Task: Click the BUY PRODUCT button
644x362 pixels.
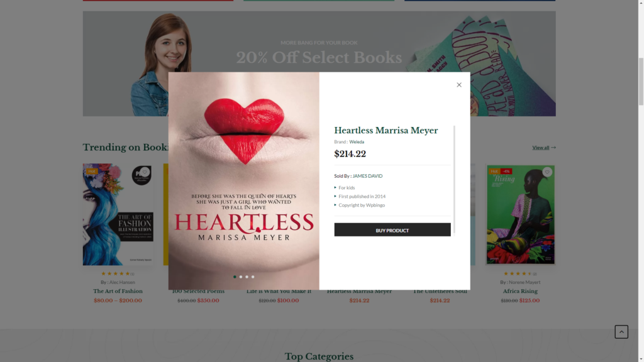Action: [x=392, y=230]
